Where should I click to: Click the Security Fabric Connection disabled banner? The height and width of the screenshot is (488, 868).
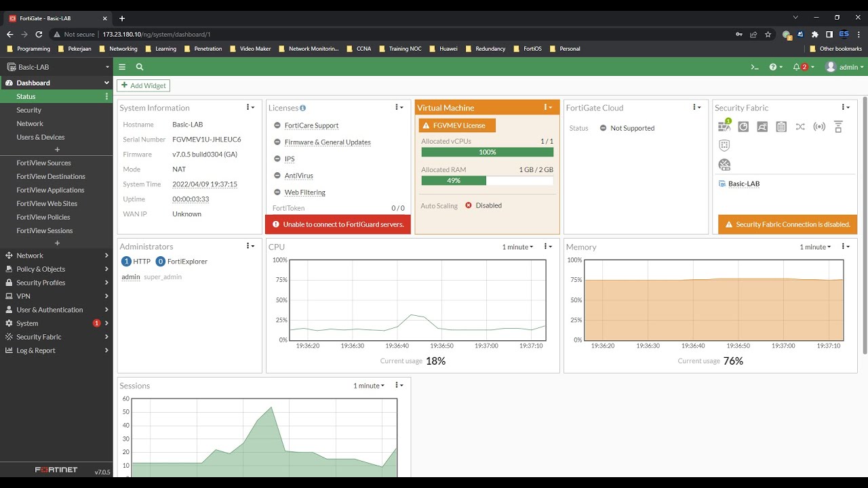(787, 224)
